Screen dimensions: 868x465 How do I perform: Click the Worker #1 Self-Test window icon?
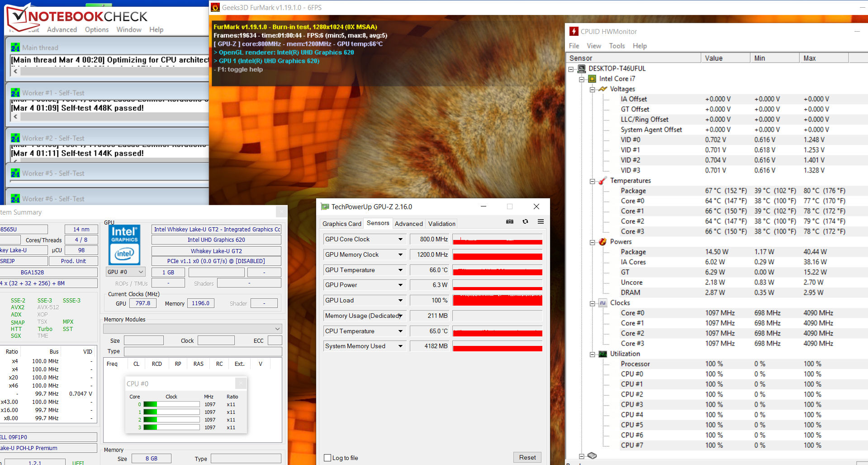pyautogui.click(x=15, y=93)
